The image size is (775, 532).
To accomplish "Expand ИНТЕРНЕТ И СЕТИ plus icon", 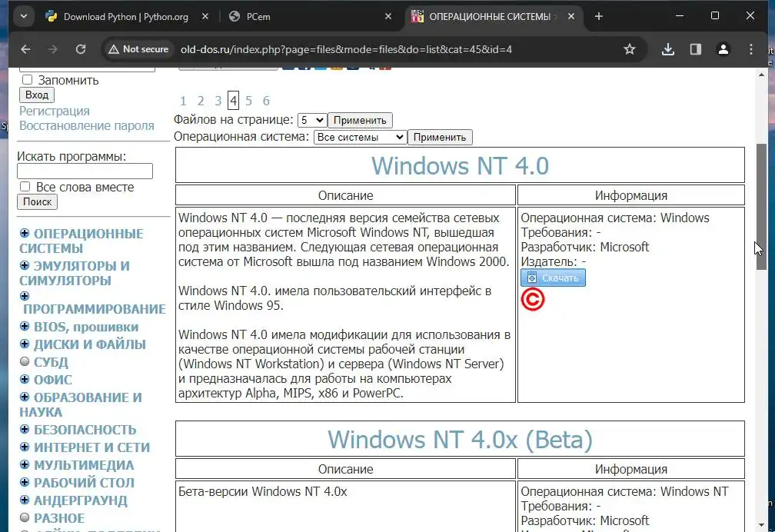I will click(x=25, y=447).
